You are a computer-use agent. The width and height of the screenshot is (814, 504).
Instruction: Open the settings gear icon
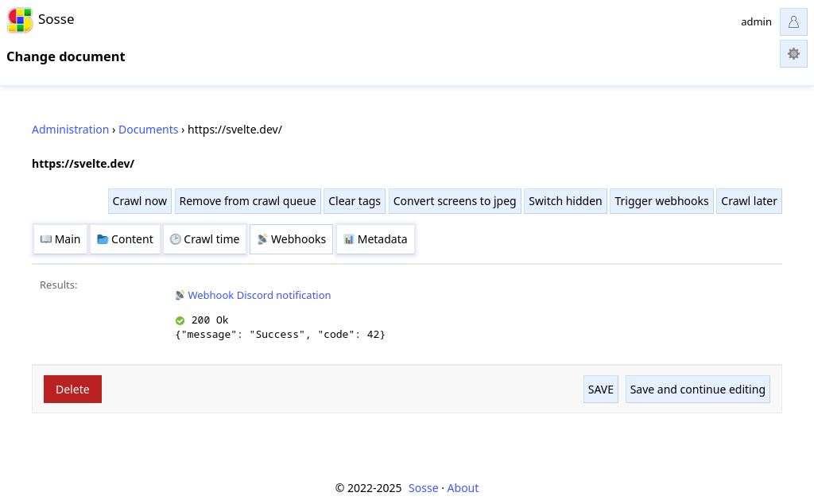click(x=793, y=53)
